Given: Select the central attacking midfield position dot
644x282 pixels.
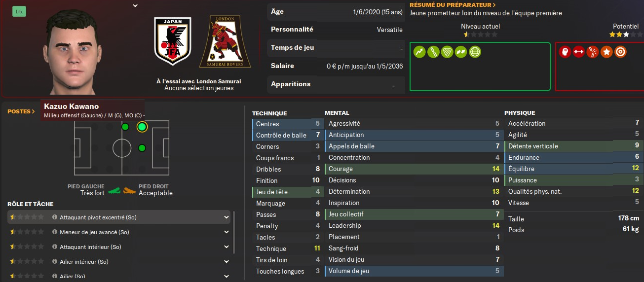Looking at the screenshot, I should point(142,148).
